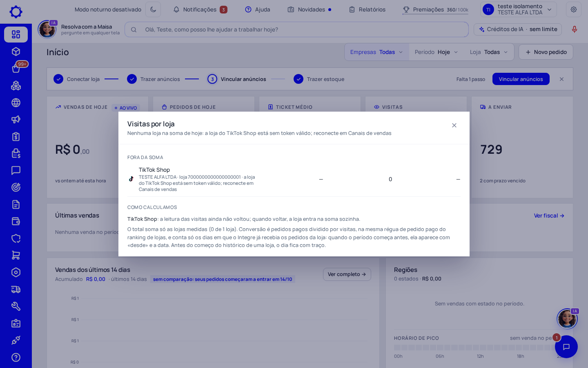Activate the red microphone icon
588x368 pixels.
pyautogui.click(x=575, y=29)
